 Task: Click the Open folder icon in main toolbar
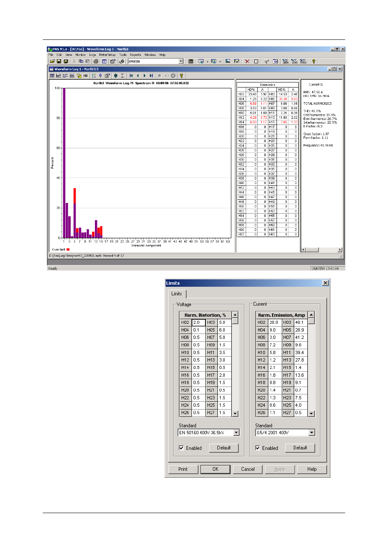(52, 61)
